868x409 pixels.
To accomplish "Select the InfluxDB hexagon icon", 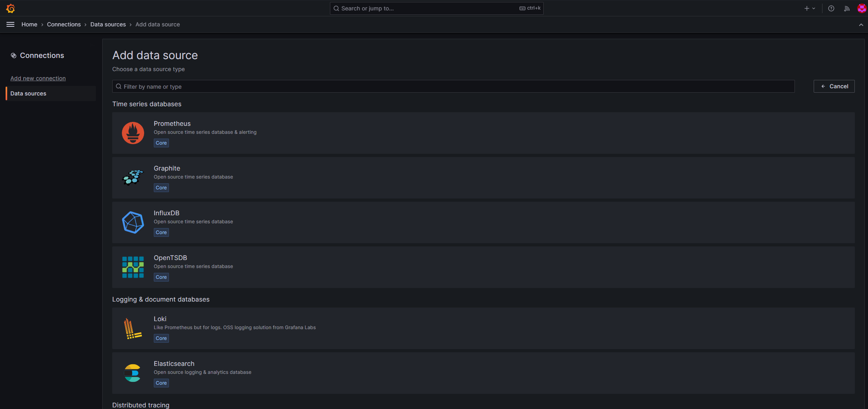I will (x=133, y=222).
